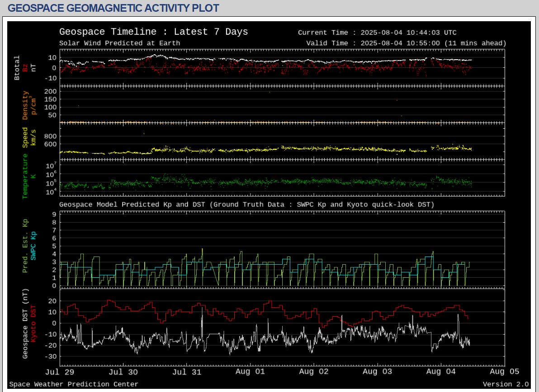Click the orange Density p/cm³ axis label
This screenshot has height=392, width=539.
[28, 105]
